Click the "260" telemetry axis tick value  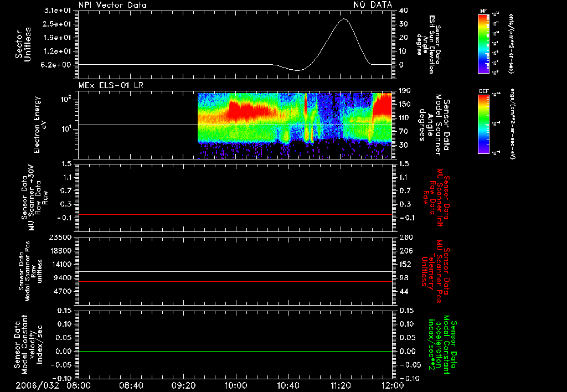(406, 237)
